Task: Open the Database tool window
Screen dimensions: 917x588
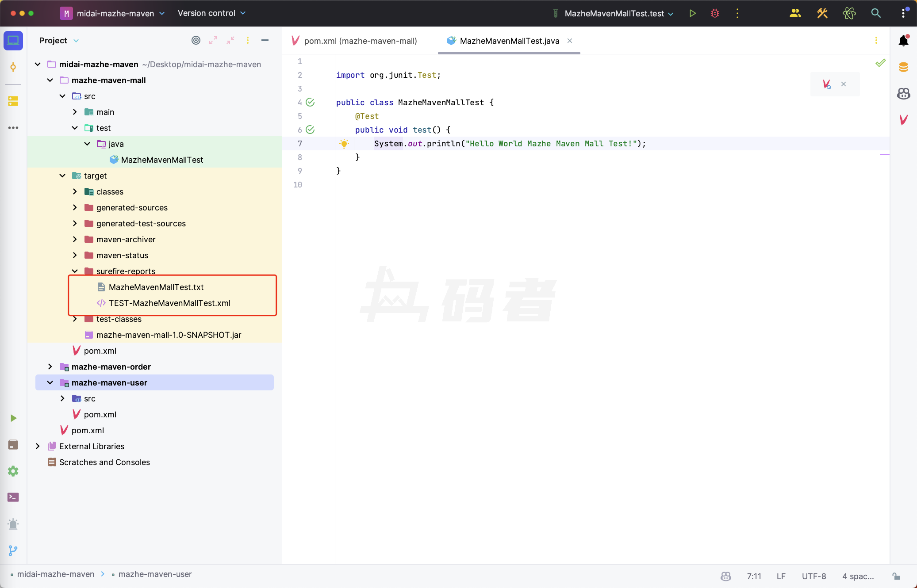Action: pyautogui.click(x=903, y=67)
